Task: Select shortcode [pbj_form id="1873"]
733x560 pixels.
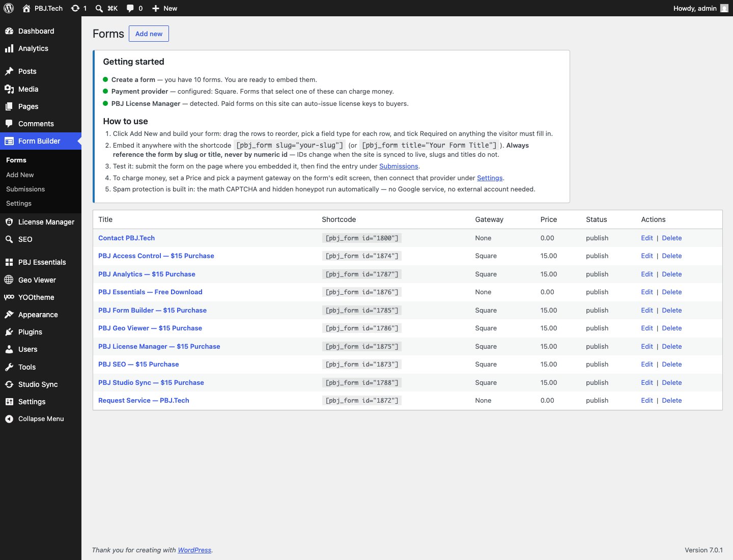Action: (x=362, y=364)
